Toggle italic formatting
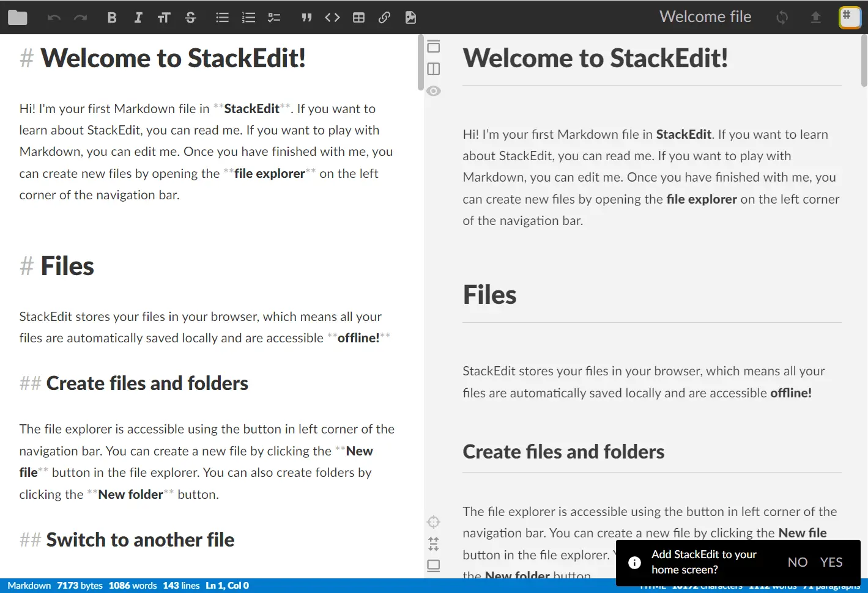Viewport: 868px width, 593px height. point(138,17)
